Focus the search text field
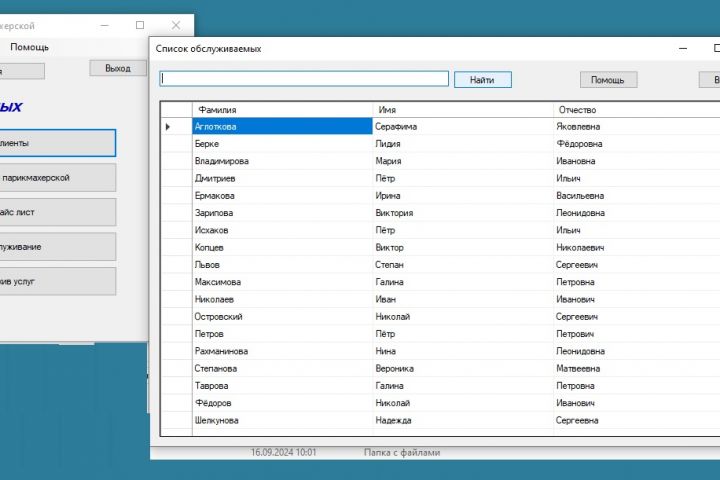This screenshot has height=480, width=720. (x=304, y=79)
